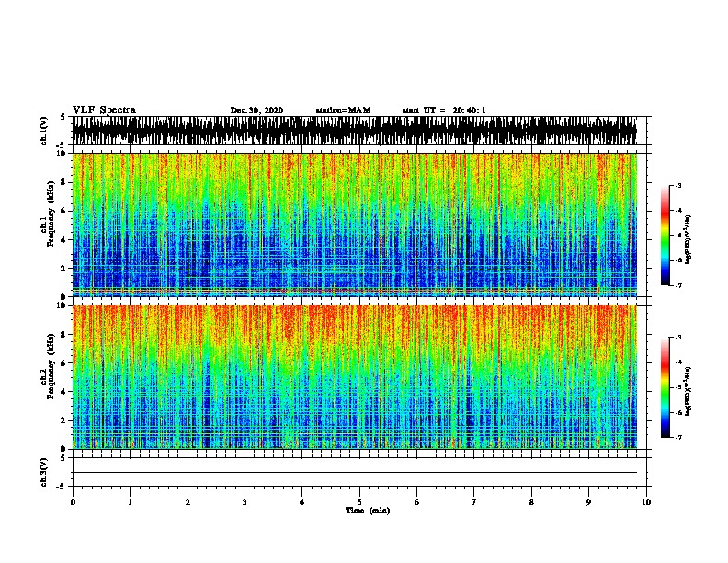Click tick label "3" on the Time axis

[245, 502]
